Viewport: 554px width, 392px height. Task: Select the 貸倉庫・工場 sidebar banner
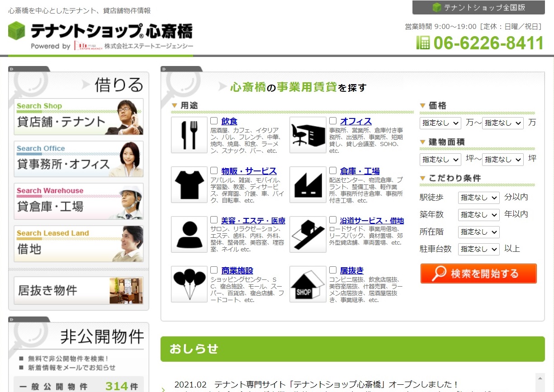[79, 202]
